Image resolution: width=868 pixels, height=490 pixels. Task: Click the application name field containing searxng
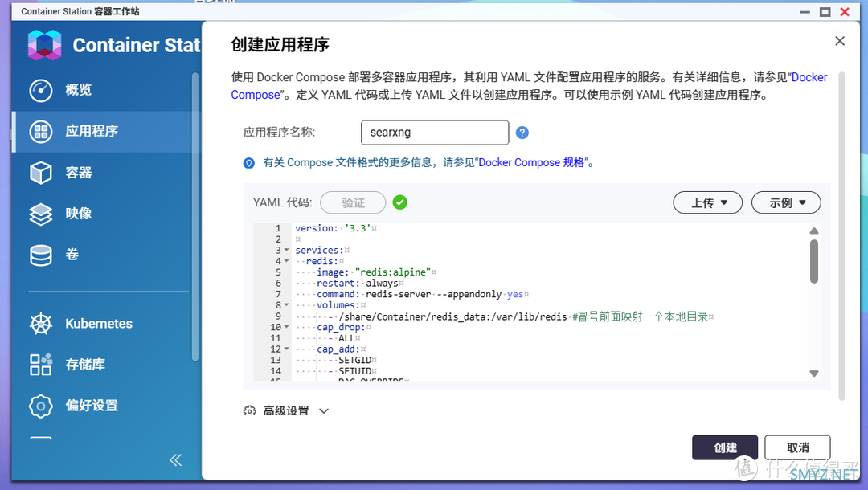(x=435, y=133)
